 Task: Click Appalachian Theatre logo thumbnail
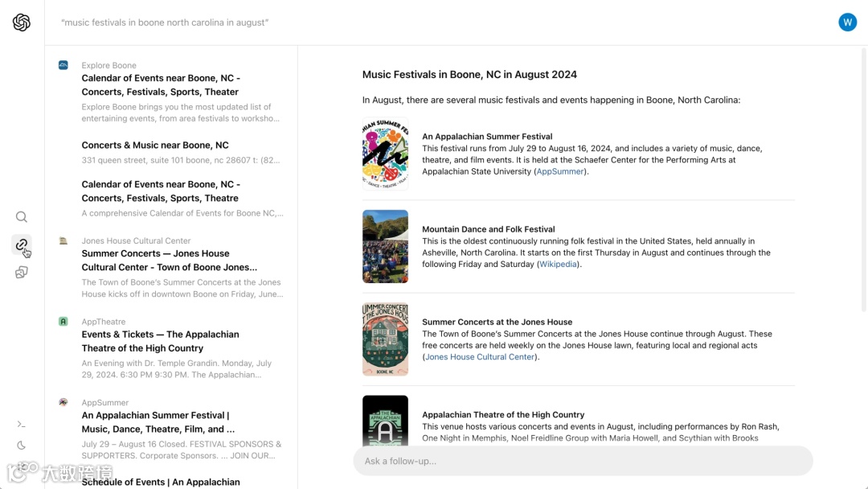tap(385, 421)
